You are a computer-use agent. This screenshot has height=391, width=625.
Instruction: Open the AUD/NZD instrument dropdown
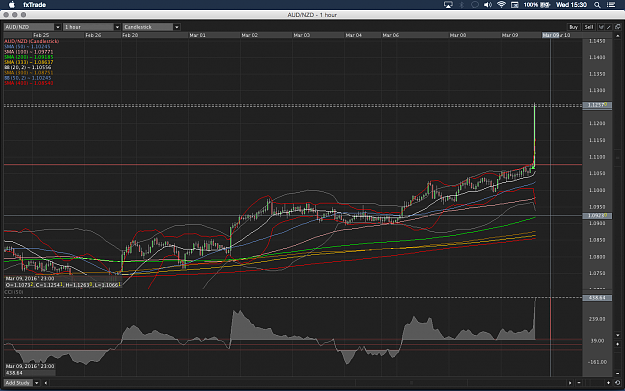[32, 27]
